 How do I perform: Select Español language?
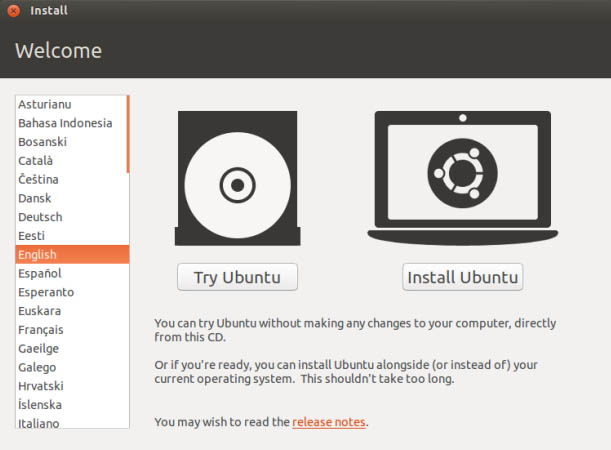(71, 273)
